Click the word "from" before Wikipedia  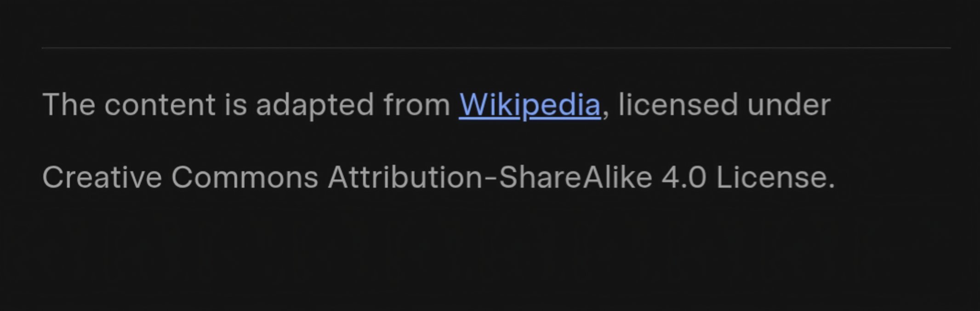[x=416, y=105]
